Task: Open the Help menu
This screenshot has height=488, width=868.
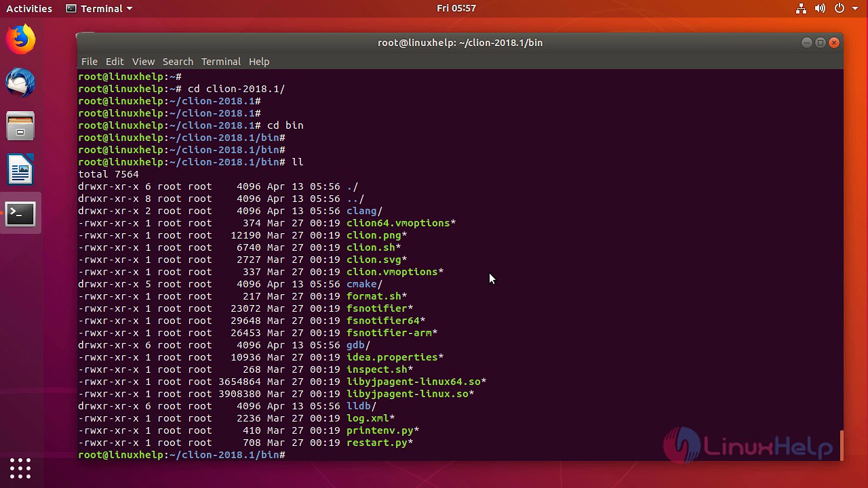Action: click(x=259, y=62)
